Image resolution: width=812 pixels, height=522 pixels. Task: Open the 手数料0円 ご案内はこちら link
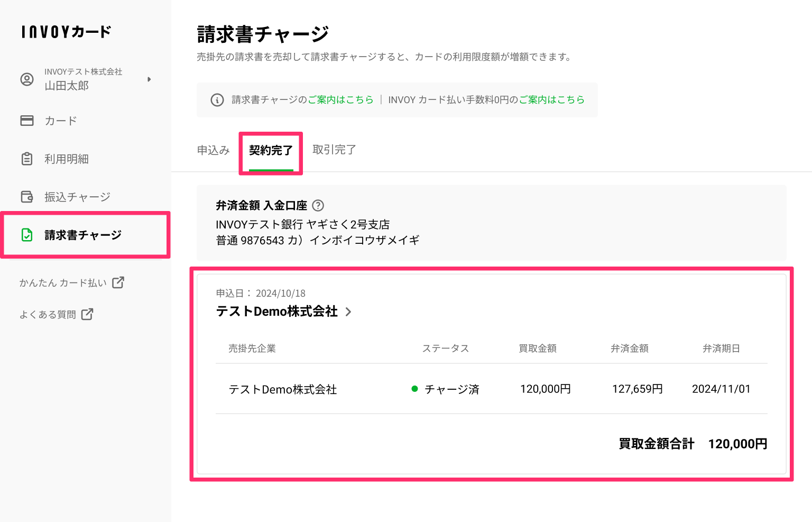551,99
